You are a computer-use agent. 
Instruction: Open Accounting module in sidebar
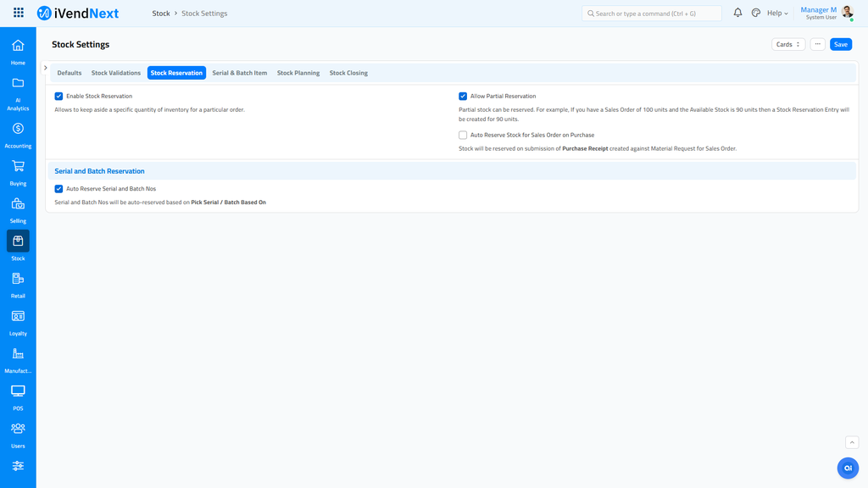[18, 136]
